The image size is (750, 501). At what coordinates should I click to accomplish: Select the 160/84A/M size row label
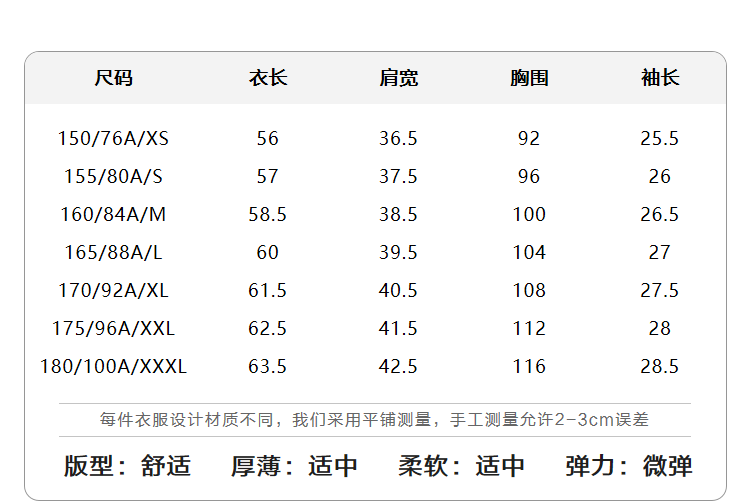[113, 214]
